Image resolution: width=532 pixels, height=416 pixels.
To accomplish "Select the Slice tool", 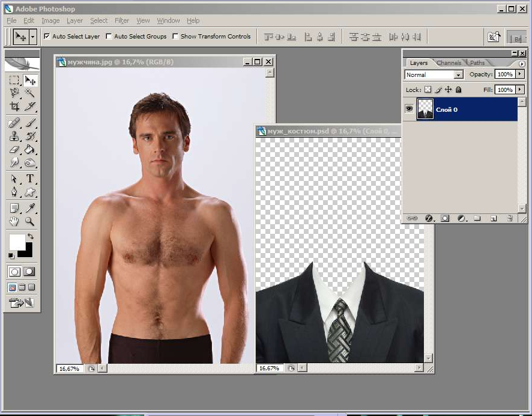I will click(x=30, y=106).
